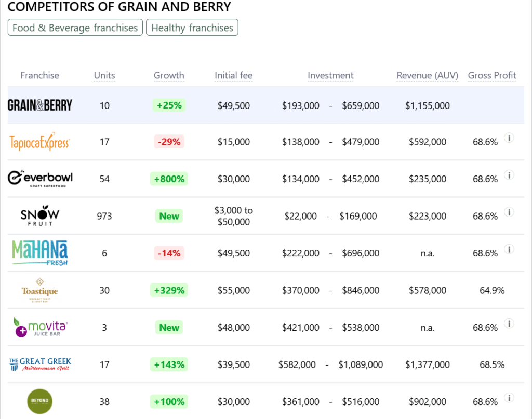The height and width of the screenshot is (419, 532).
Task: Click the $846,000 investment maximum
Action: [x=361, y=290]
